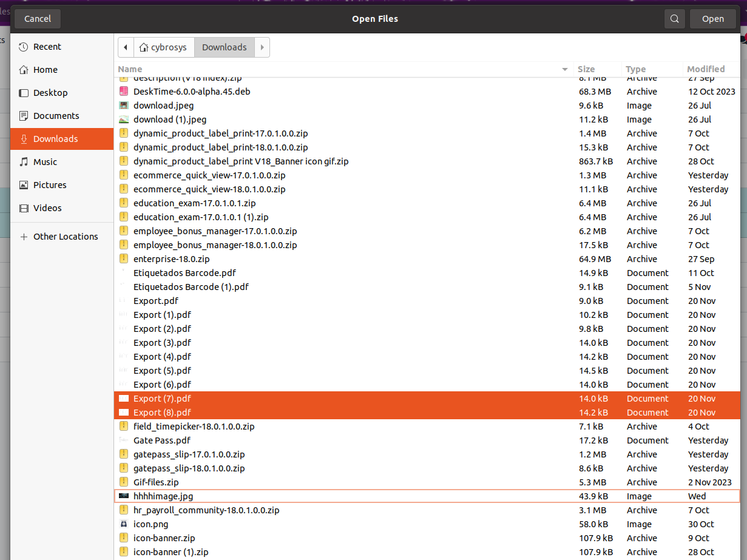Image resolution: width=747 pixels, height=560 pixels.
Task: Click zip icon of dynamic_product_label_print-17.0.1.0.0.zip
Action: 124,133
